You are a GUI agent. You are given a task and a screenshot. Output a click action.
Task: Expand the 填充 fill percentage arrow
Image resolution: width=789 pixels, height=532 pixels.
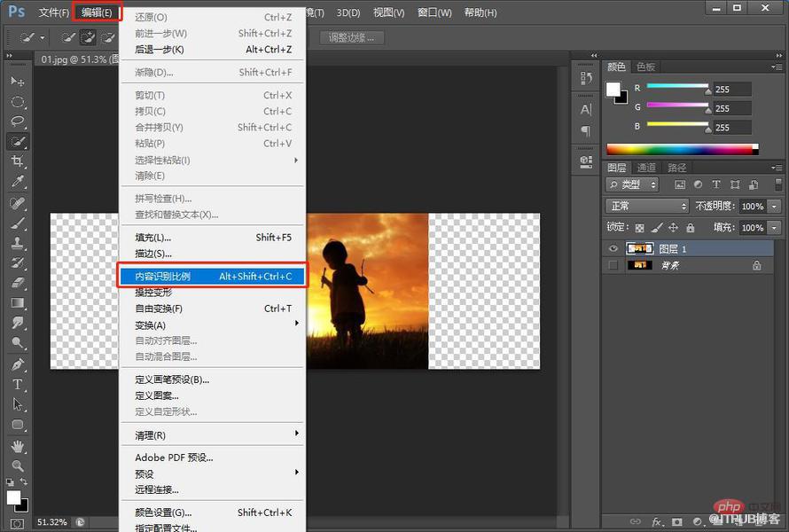(775, 228)
